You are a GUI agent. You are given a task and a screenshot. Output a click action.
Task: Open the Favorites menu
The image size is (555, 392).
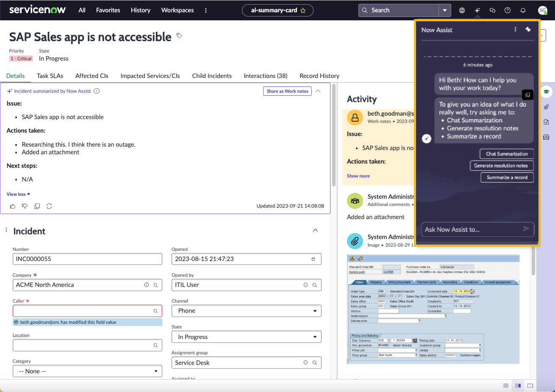(108, 10)
